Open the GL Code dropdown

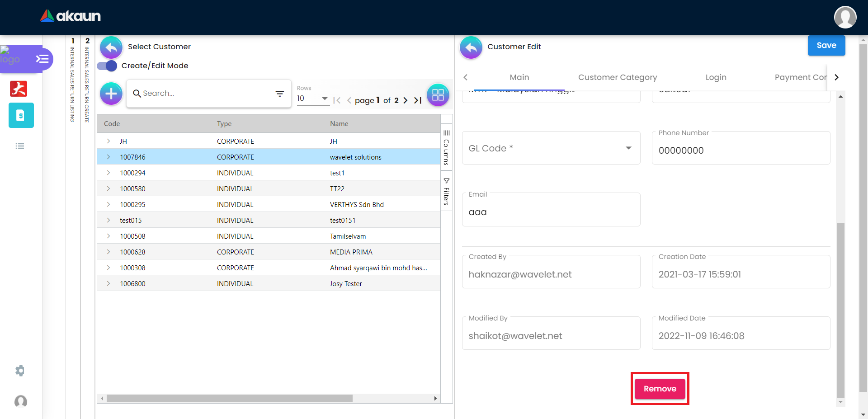(628, 148)
